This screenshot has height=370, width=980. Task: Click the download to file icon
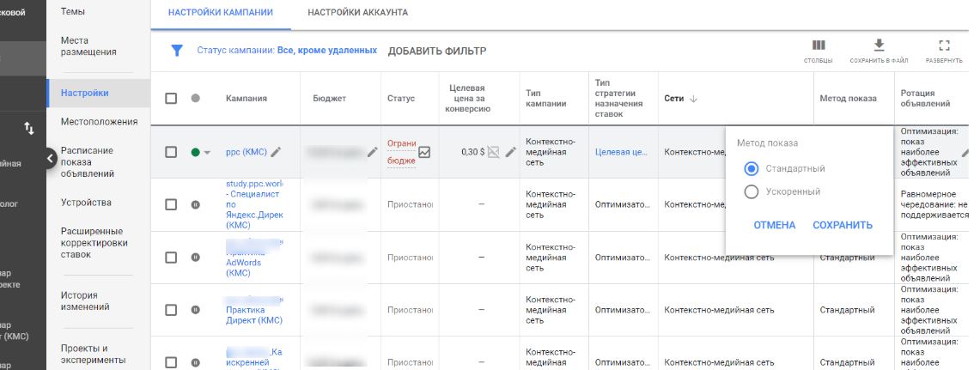[x=879, y=46]
